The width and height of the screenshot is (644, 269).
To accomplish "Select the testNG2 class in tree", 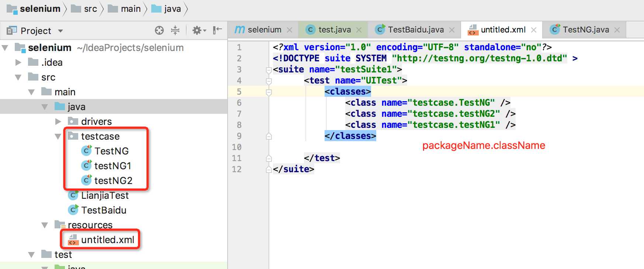I will coord(113,181).
